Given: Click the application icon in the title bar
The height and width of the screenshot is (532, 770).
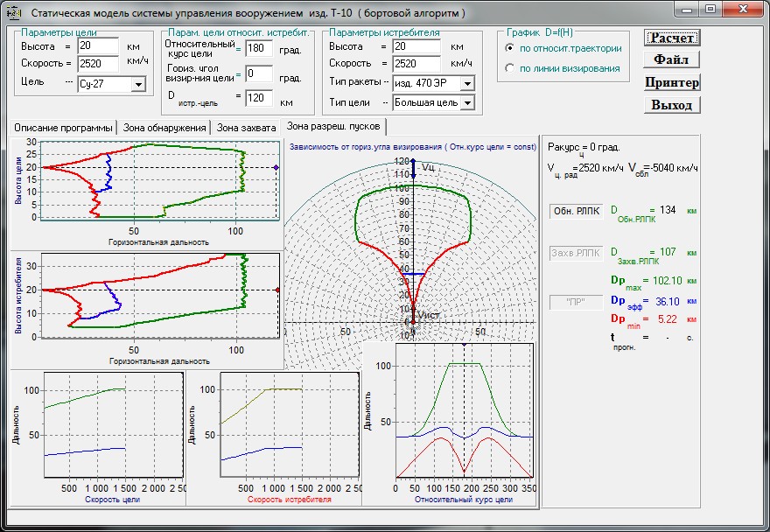Looking at the screenshot, I should point(14,12).
